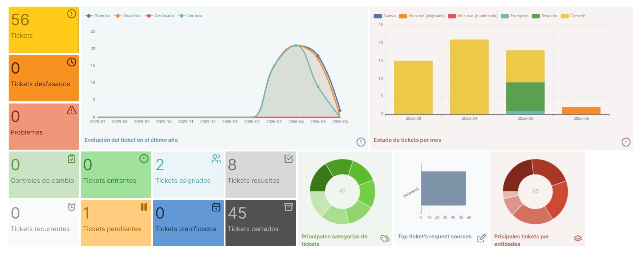Screen dimensions: 644x273
Task: Toggle the Desfasado series in the line chart legend
Action: tap(160, 16)
